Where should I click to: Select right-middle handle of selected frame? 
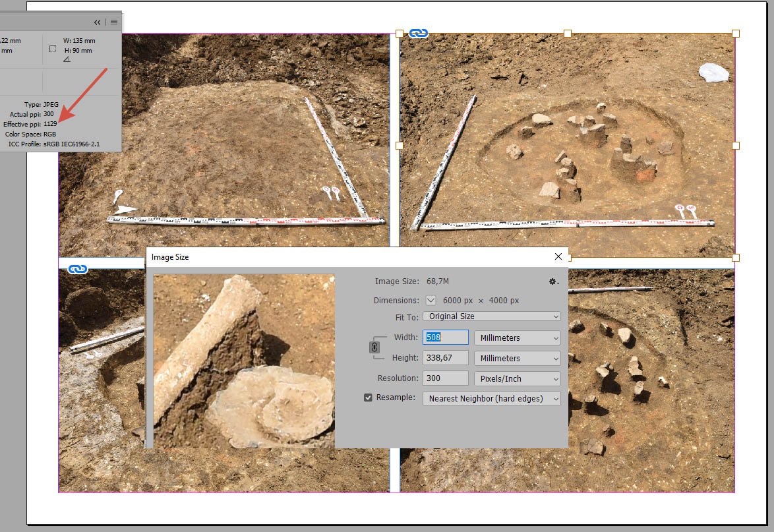[x=736, y=146]
